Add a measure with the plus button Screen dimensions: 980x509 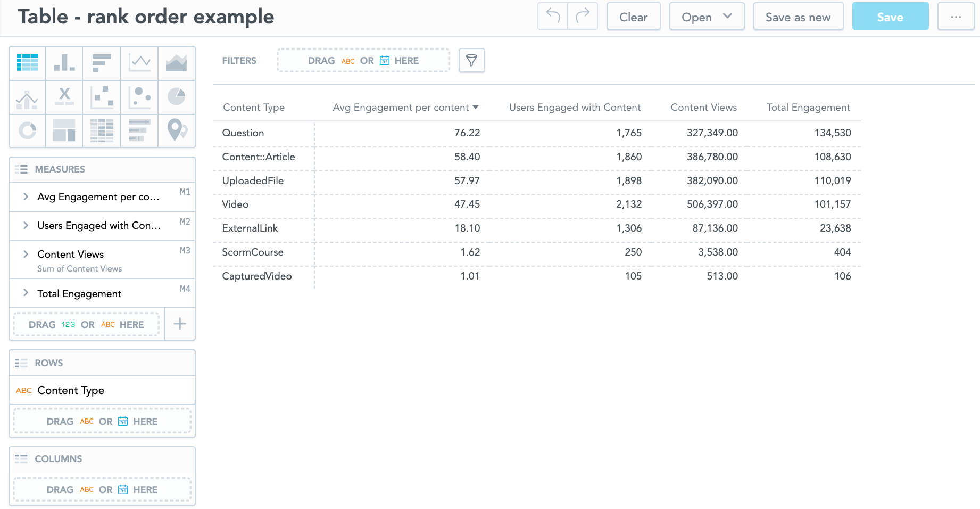tap(180, 324)
